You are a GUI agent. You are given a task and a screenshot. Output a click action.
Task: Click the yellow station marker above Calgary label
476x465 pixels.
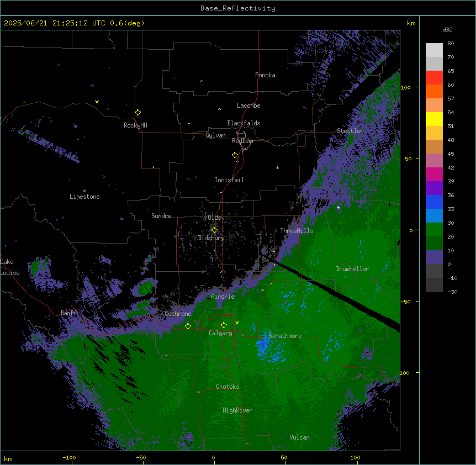pyautogui.click(x=224, y=325)
